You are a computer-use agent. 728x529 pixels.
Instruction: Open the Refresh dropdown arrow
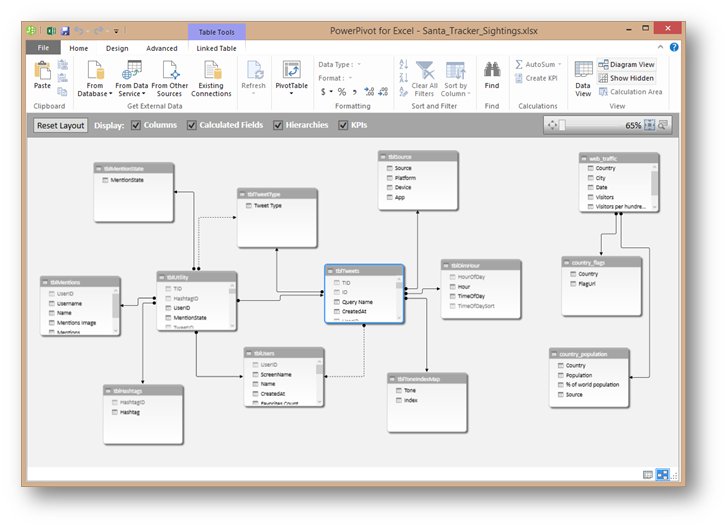(x=254, y=93)
